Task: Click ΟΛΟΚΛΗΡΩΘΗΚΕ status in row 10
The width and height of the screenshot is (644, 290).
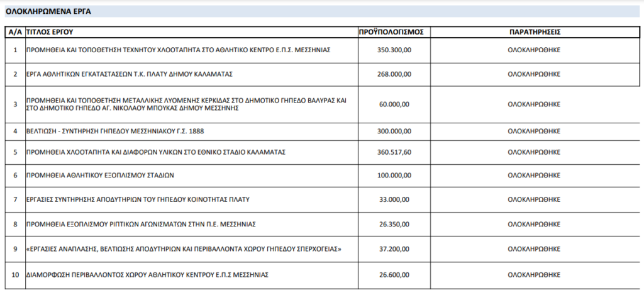Action: pyautogui.click(x=534, y=275)
